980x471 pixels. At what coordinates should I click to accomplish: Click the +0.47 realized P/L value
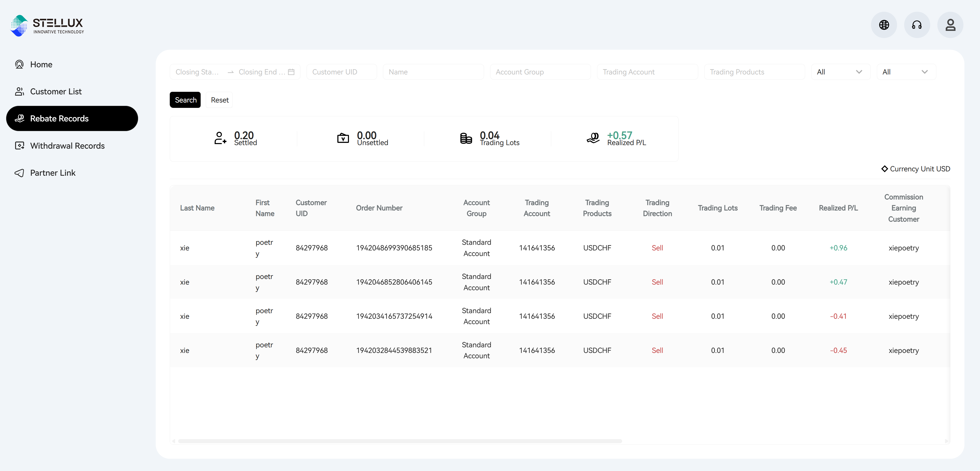[838, 282]
